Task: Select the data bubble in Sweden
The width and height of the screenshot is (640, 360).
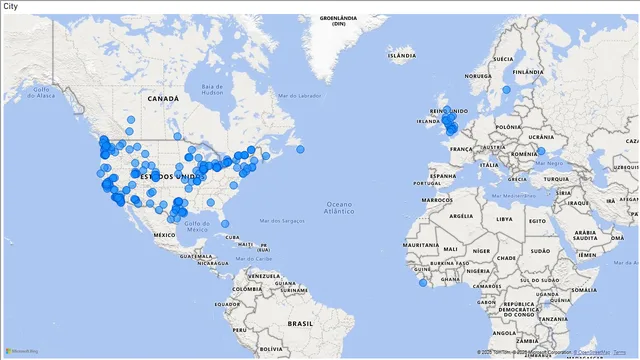Action: [507, 90]
